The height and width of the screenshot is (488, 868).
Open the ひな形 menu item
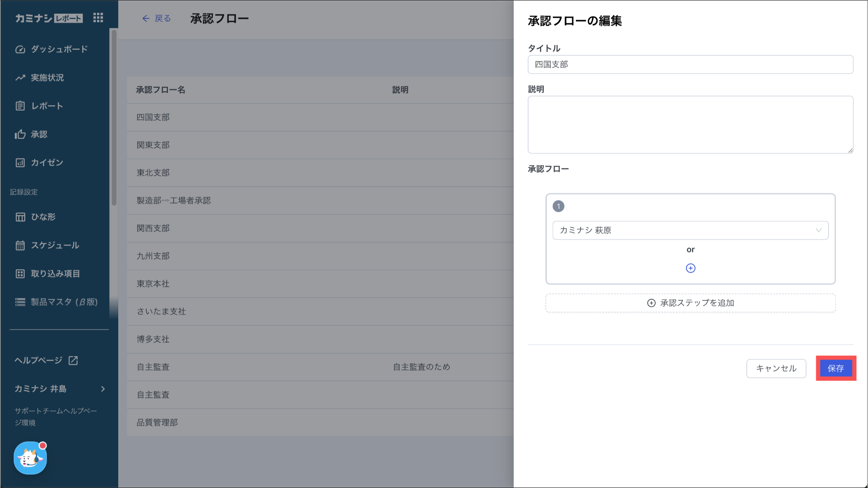pyautogui.click(x=43, y=217)
